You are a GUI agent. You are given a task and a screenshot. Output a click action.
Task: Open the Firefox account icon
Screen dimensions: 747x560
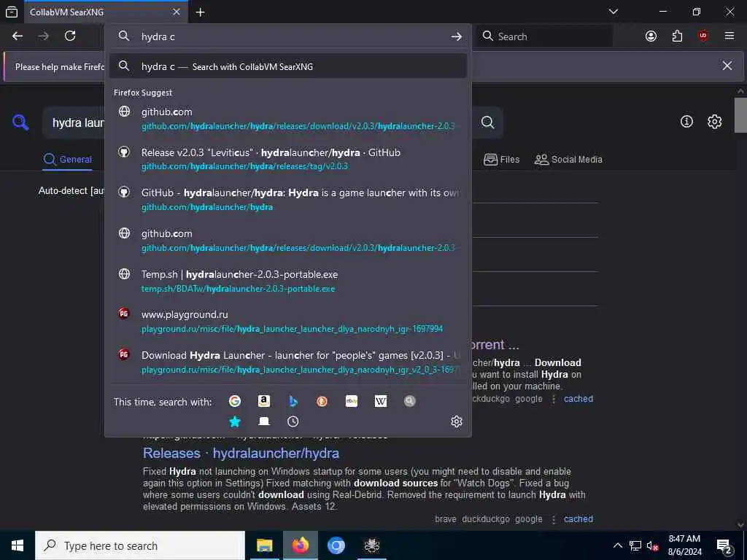pos(651,36)
